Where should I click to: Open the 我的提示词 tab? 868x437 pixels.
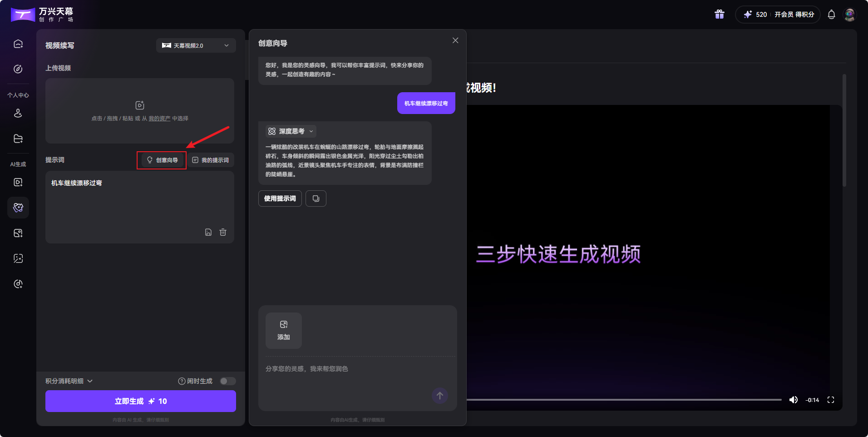(x=211, y=160)
